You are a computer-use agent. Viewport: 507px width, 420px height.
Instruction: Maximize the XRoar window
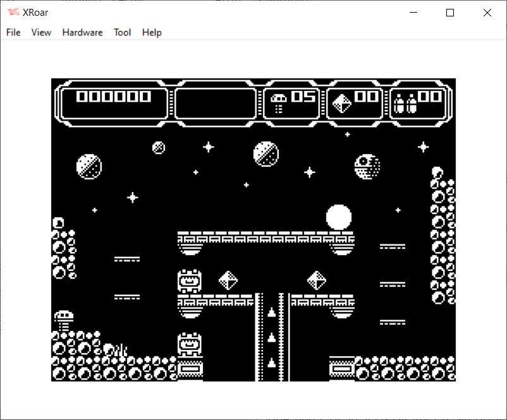coord(450,13)
